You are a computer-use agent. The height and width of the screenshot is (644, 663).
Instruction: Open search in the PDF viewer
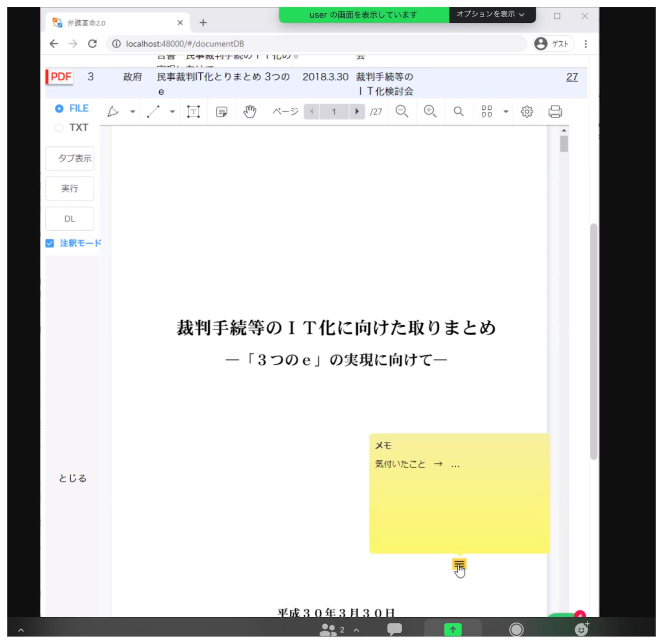coord(459,112)
